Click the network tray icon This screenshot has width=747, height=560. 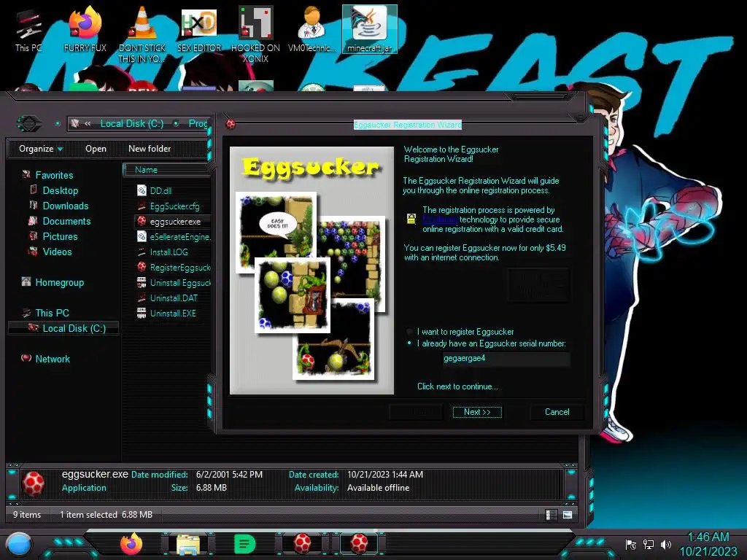coord(649,544)
